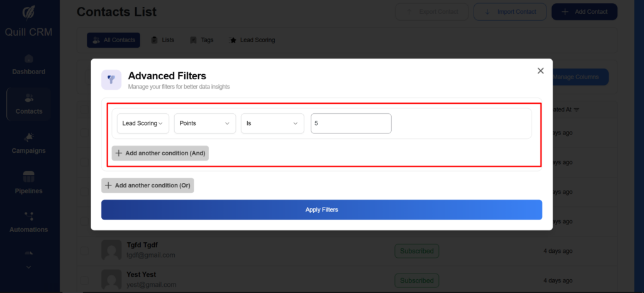Open the 'Is' operator dropdown
Viewport: 644px width, 293px height.
(x=272, y=124)
